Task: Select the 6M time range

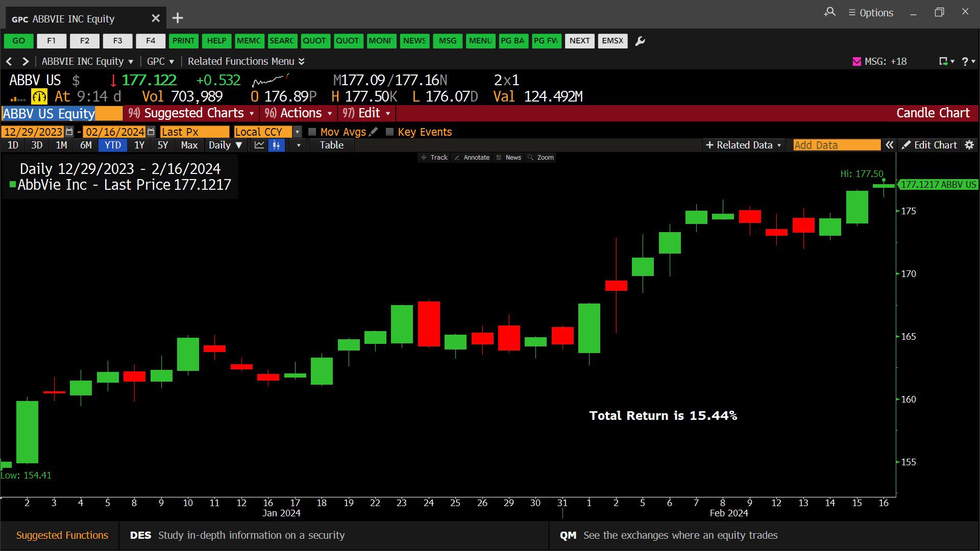Action: pyautogui.click(x=86, y=145)
